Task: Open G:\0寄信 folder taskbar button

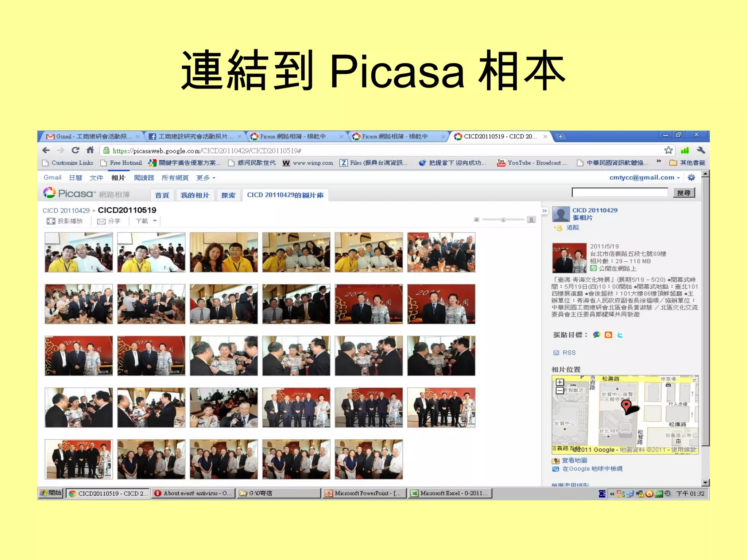Action: tap(279, 493)
